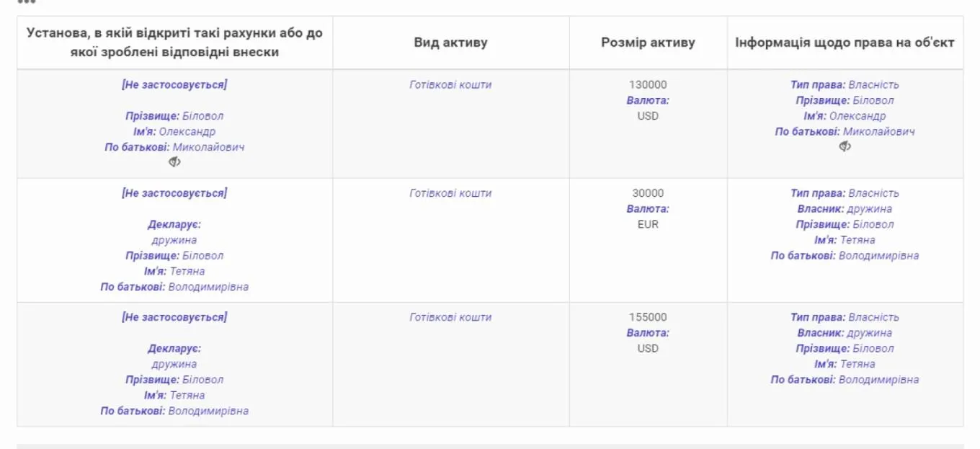Click the crossed-eye icon below Миколайович in institution column
The height and width of the screenshot is (449, 980).
(174, 162)
